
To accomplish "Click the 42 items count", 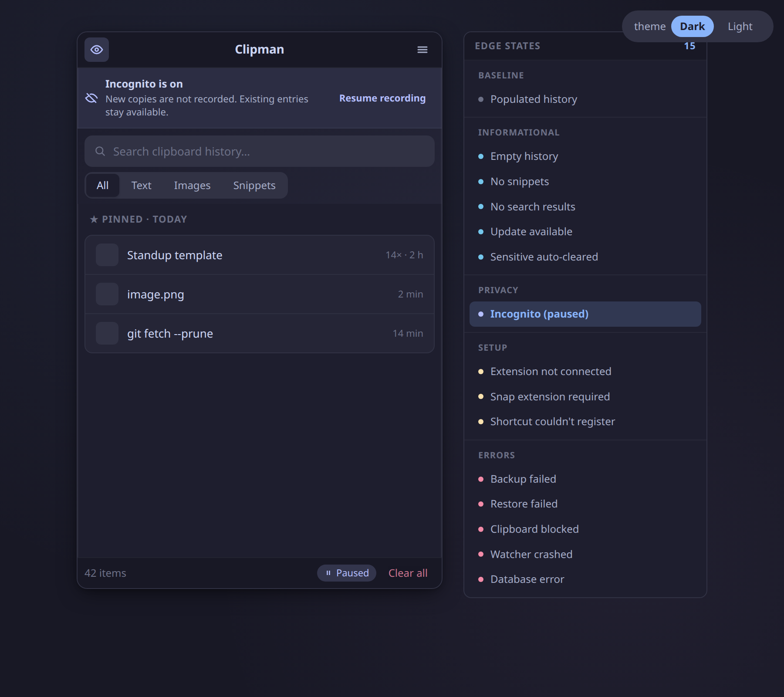I will (x=105, y=573).
